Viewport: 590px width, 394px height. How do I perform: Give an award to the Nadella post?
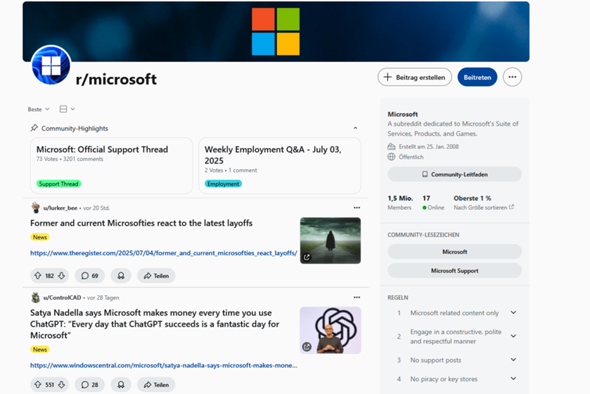121,385
